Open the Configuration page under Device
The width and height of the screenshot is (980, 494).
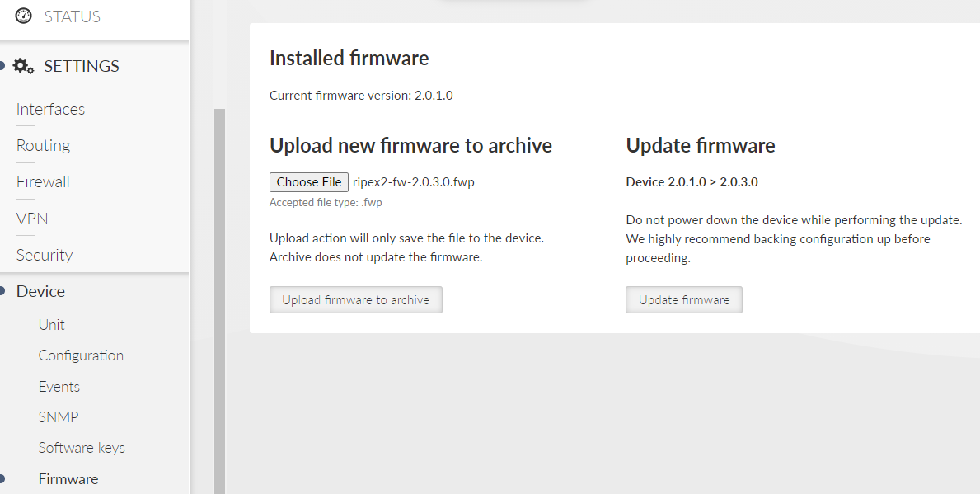pyautogui.click(x=81, y=355)
